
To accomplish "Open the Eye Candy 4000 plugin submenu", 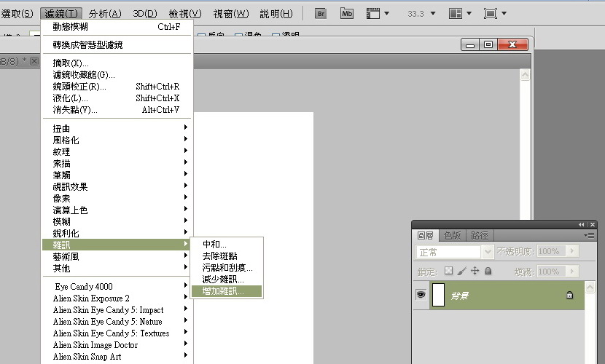I will point(116,287).
